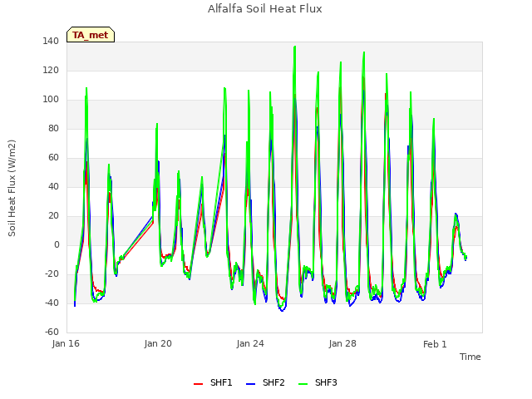532x399 pixels.
Task: Click the Soil Heat Flux (W/m2) axis title
Action: click(12, 188)
